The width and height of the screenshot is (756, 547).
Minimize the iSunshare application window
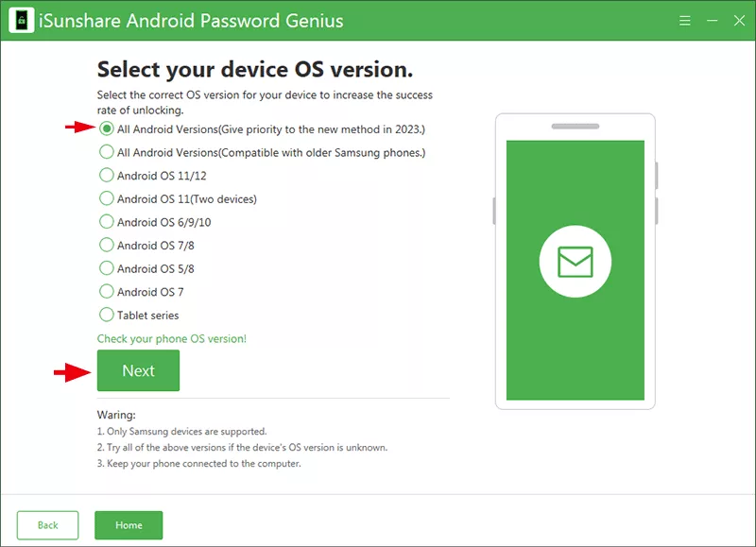coord(713,19)
